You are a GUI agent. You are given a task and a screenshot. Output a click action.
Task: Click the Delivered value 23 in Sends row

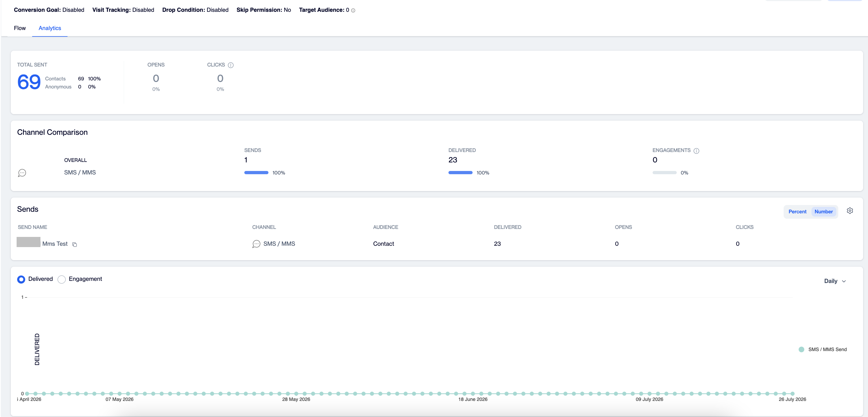[x=497, y=244]
